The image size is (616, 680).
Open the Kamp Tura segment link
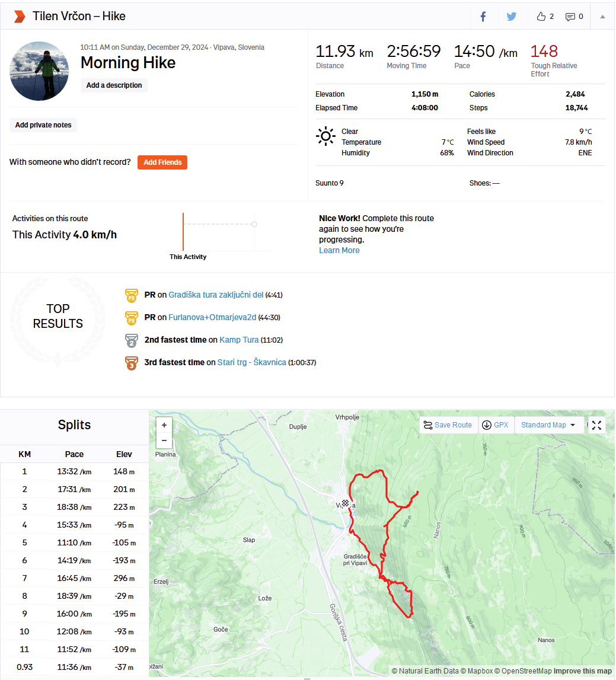click(239, 340)
